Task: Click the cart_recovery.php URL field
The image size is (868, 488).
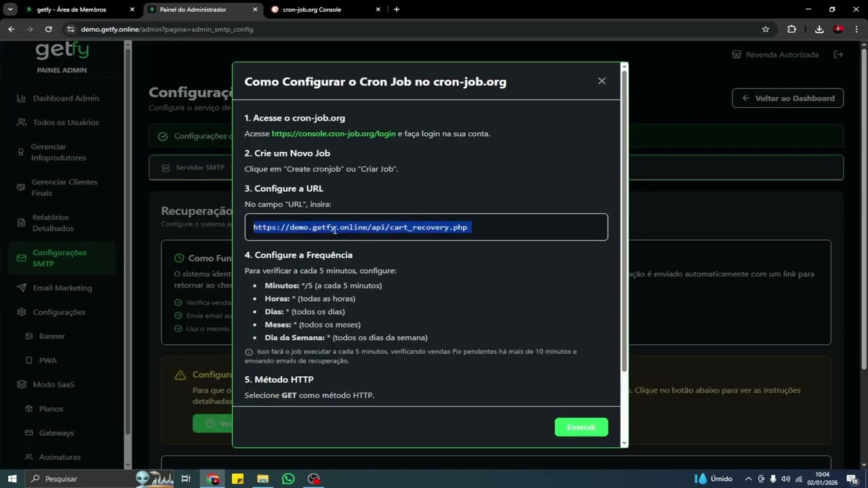Action: click(x=426, y=227)
